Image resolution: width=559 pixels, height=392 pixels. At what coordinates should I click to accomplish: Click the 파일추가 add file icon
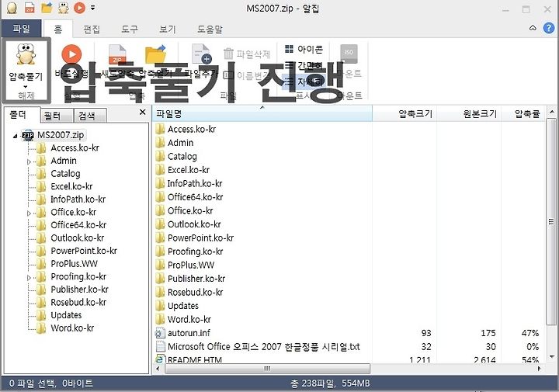(x=201, y=54)
